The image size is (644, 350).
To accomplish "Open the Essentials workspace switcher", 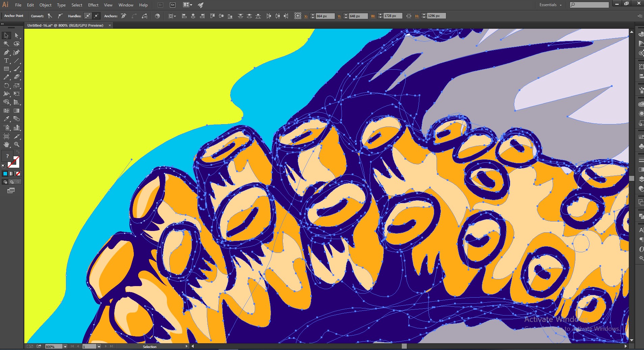I will coord(550,5).
